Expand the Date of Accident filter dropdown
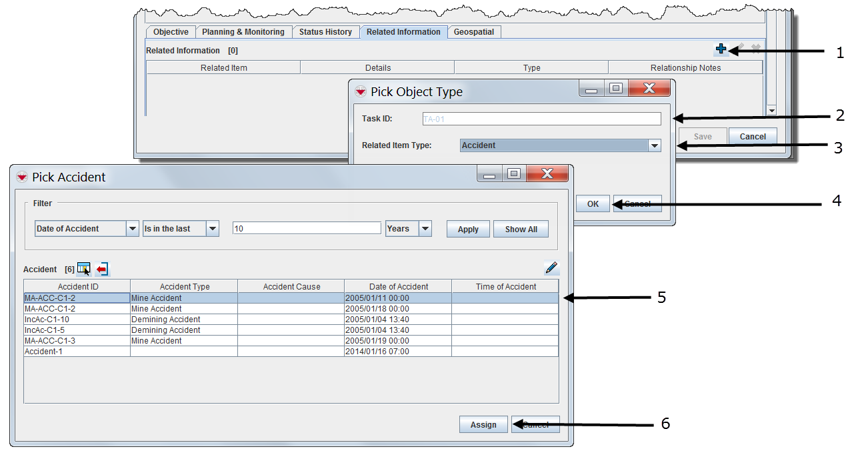Viewport: 868px width, 455px height. pos(132,229)
